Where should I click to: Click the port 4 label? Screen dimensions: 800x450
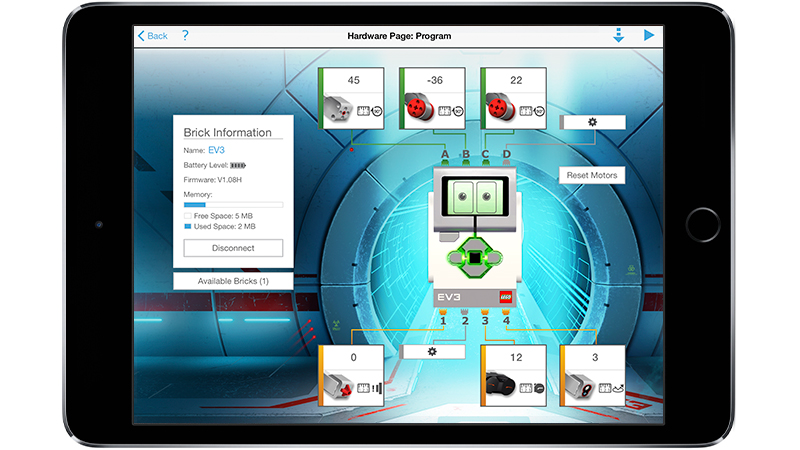point(506,321)
